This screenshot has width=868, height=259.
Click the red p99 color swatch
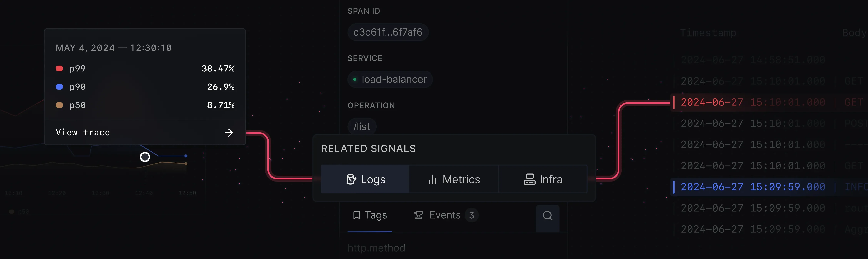click(x=59, y=69)
